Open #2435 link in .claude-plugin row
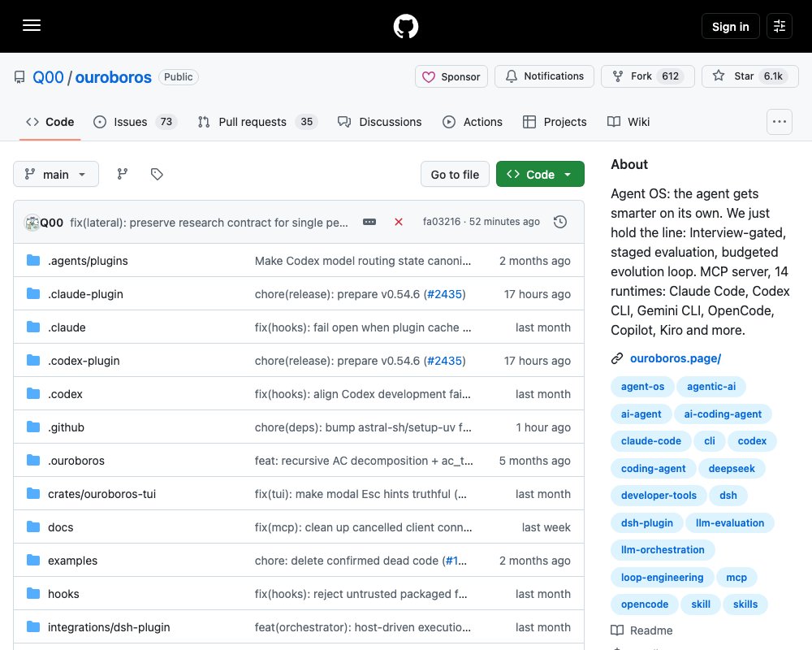 pyautogui.click(x=444, y=294)
